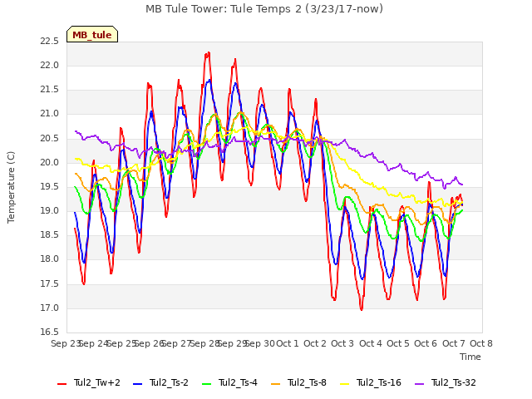The width and height of the screenshot is (532, 399).
Task: Click the 21.5 y-axis tick label
Action: point(50,90)
